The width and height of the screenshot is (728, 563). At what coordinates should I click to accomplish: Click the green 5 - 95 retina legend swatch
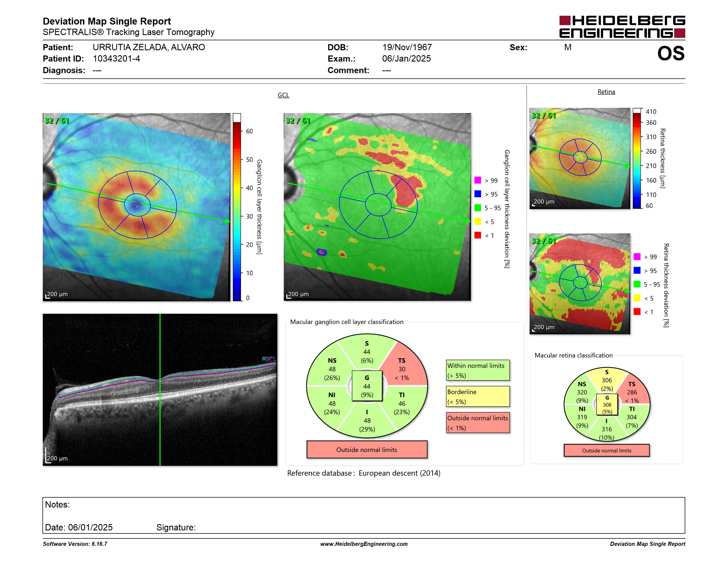pyautogui.click(x=637, y=284)
